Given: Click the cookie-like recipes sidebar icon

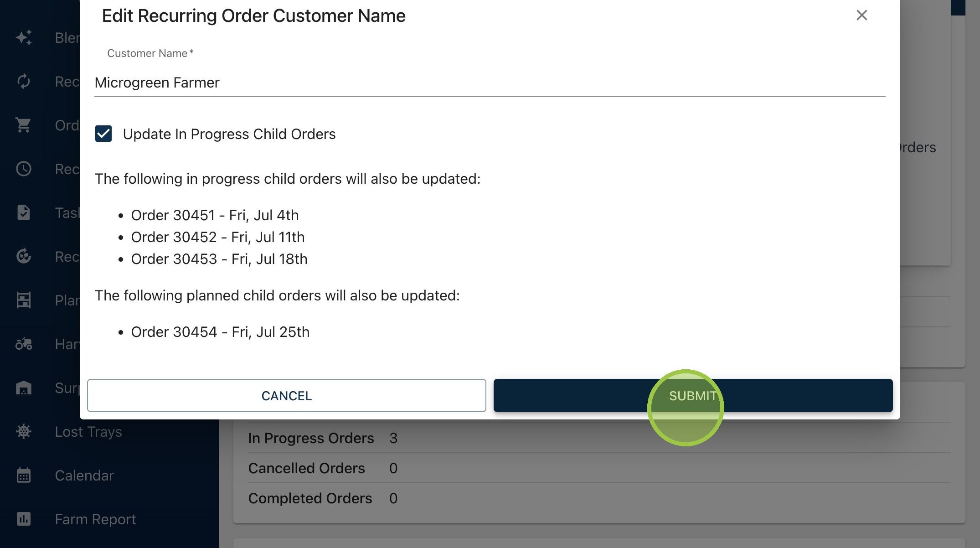Looking at the screenshot, I should coord(24,256).
